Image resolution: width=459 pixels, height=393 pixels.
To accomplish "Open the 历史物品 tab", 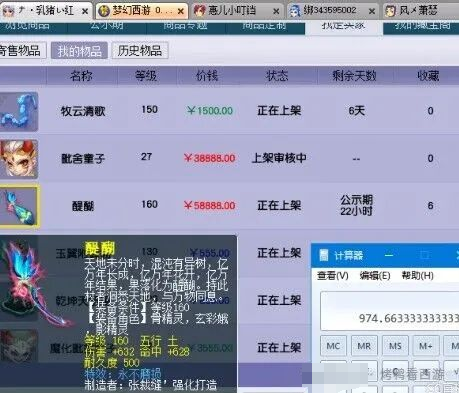I will [140, 51].
